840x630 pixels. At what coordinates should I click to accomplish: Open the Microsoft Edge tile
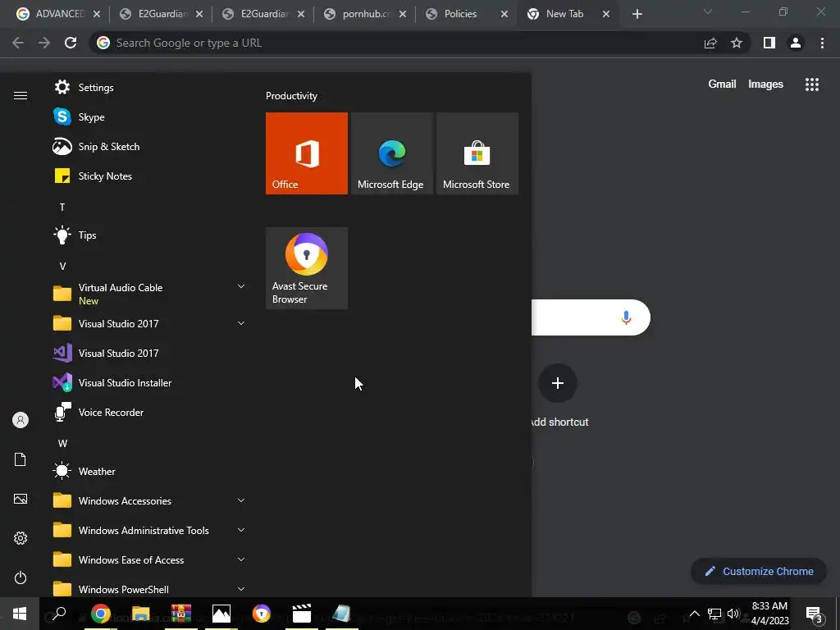[391, 153]
